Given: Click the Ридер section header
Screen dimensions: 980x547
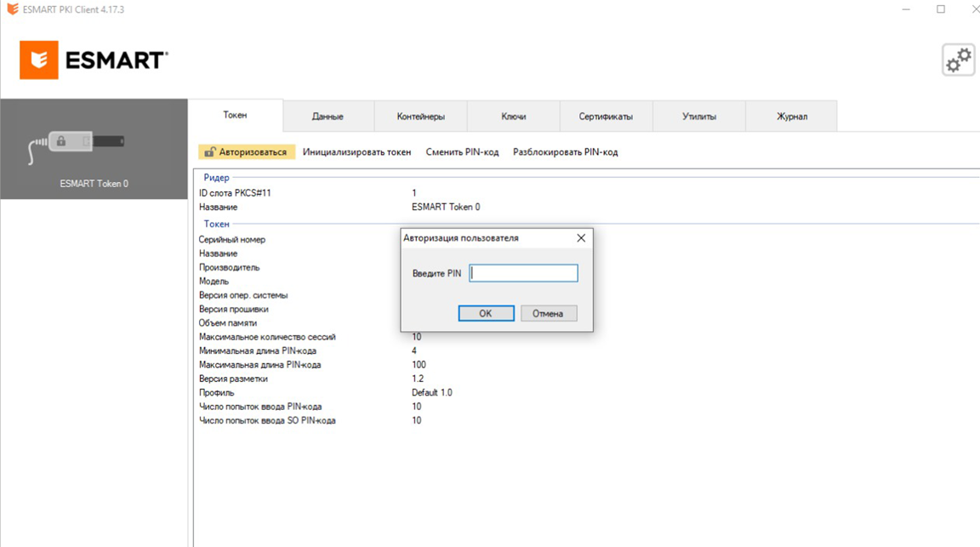Looking at the screenshot, I should click(x=216, y=178).
